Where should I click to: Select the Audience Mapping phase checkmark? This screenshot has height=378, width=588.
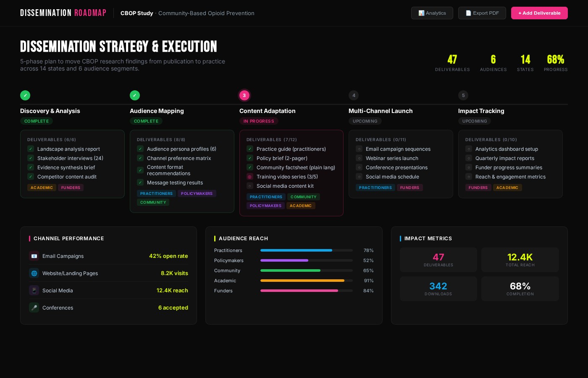click(x=135, y=95)
